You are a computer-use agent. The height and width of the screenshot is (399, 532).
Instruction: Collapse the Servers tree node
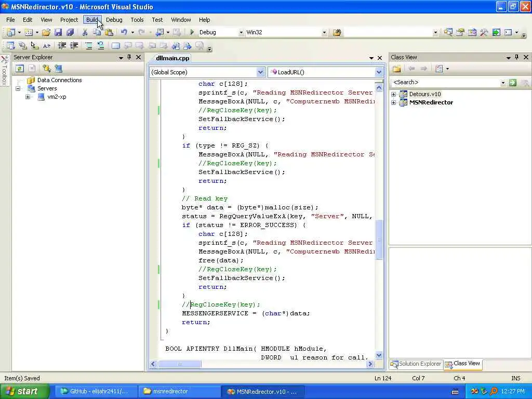18,88
